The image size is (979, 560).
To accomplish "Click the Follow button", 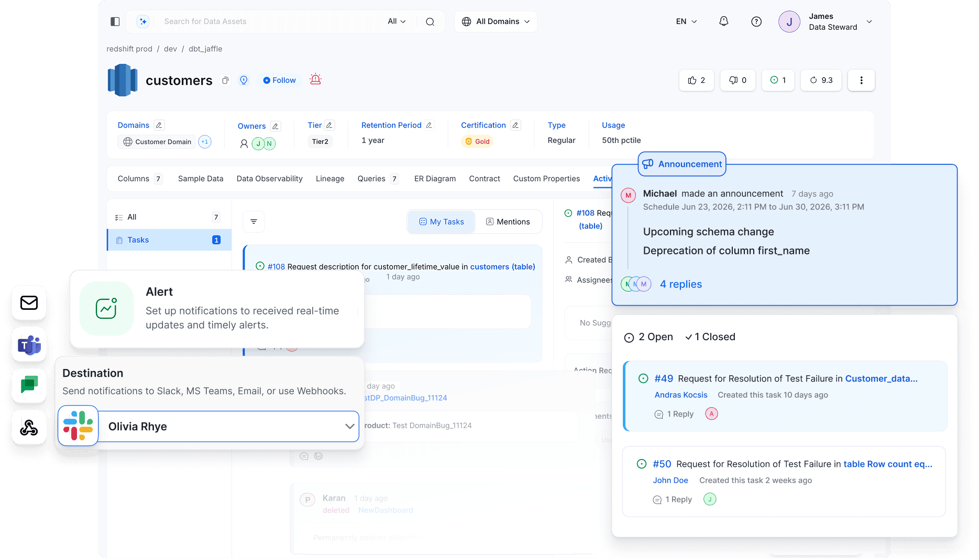I will (280, 80).
